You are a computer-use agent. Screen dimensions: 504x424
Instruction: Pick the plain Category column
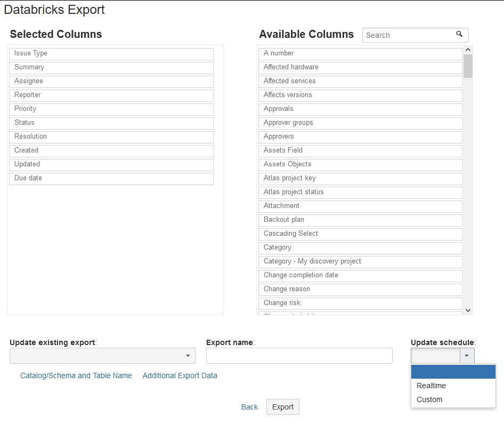click(x=361, y=248)
